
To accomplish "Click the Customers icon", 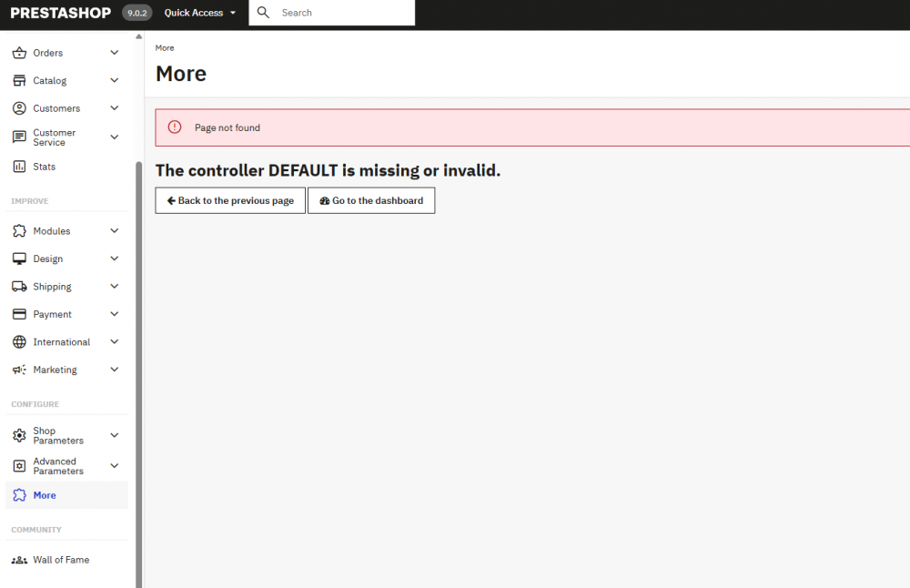I will click(x=19, y=107).
